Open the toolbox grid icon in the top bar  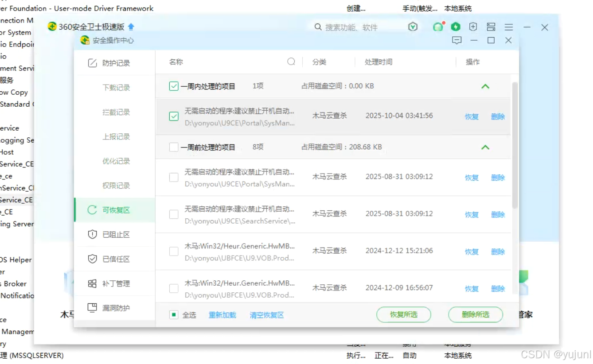(x=491, y=27)
